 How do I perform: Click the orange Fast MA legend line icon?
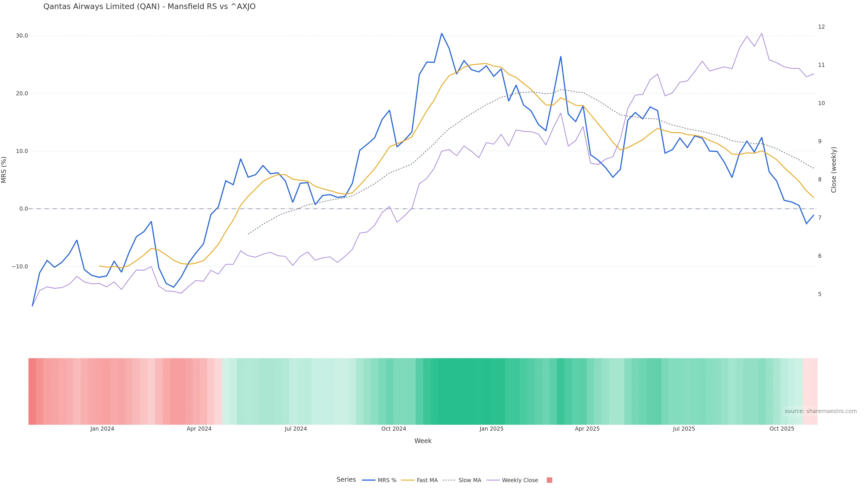coord(408,480)
